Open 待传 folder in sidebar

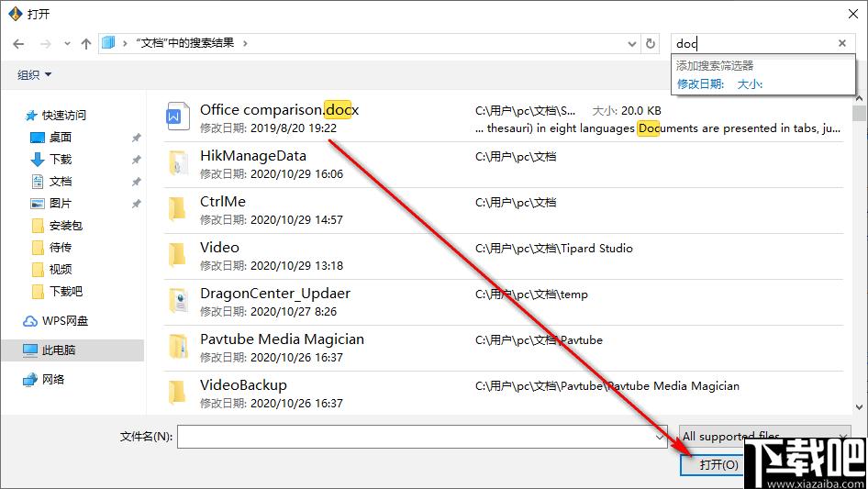51,248
